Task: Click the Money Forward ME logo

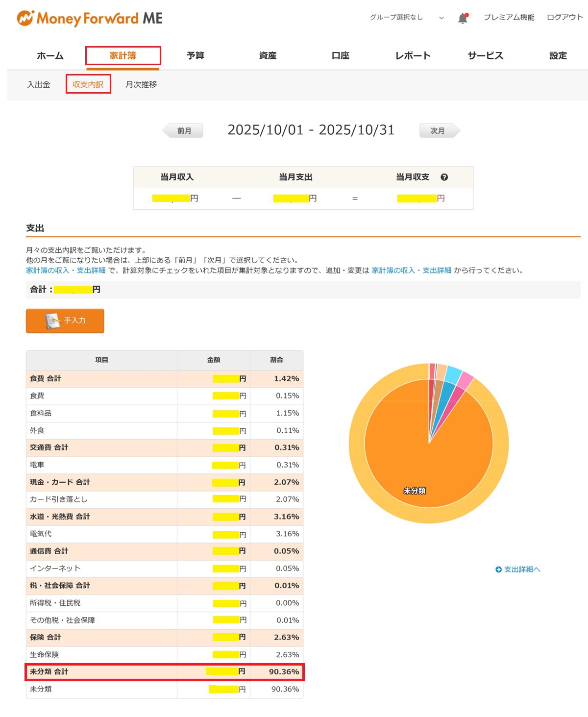Action: coord(90,19)
